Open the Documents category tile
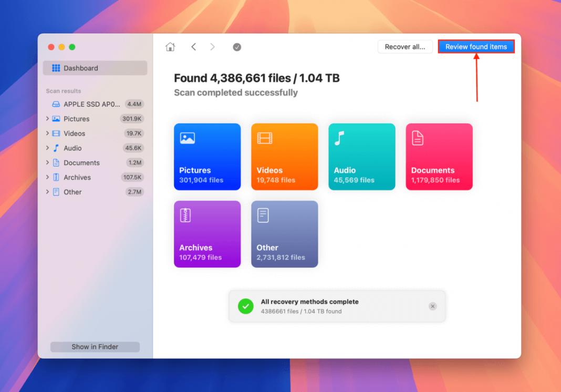Viewport: 561px width, 392px height. (x=439, y=156)
